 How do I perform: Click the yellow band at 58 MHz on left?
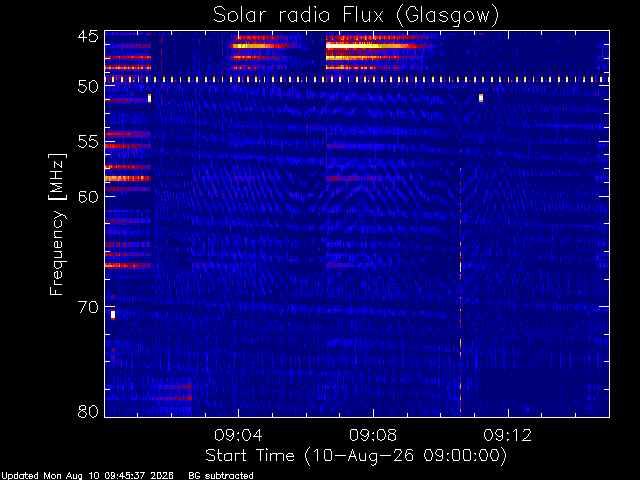point(128,178)
